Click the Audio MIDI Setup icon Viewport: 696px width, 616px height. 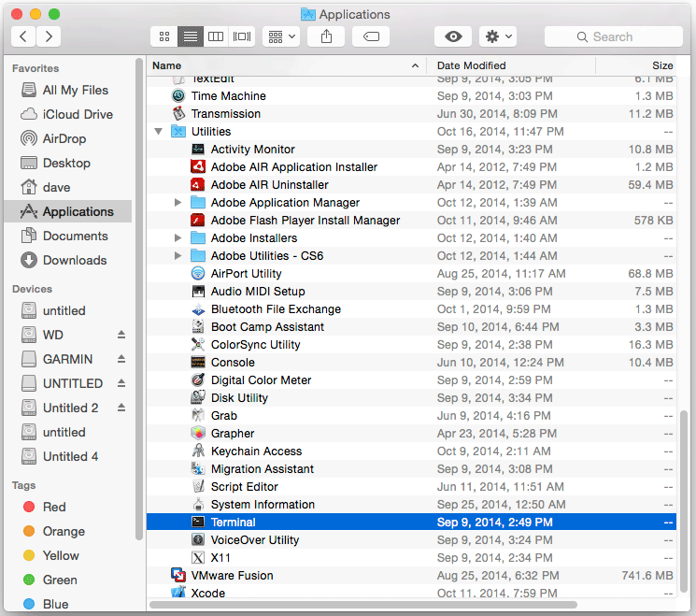(198, 292)
